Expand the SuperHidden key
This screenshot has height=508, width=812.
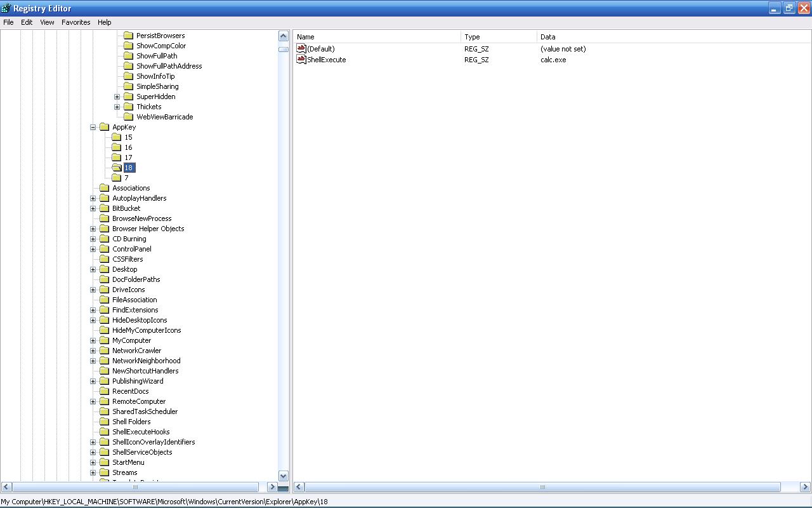(117, 97)
